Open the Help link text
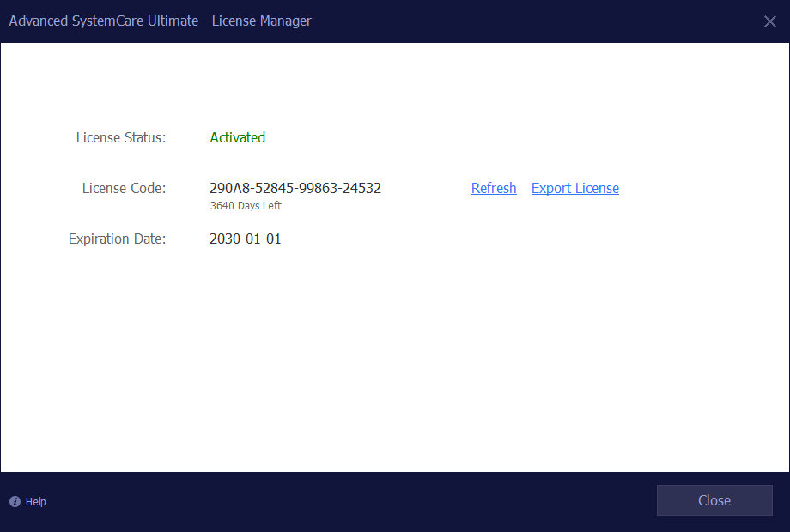The width and height of the screenshot is (790, 532). [36, 501]
